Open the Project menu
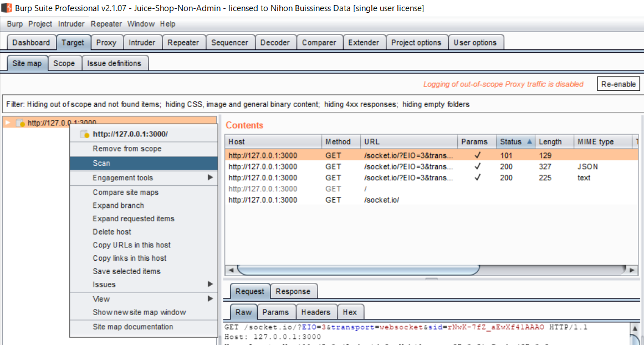This screenshot has width=644, height=345. point(40,24)
